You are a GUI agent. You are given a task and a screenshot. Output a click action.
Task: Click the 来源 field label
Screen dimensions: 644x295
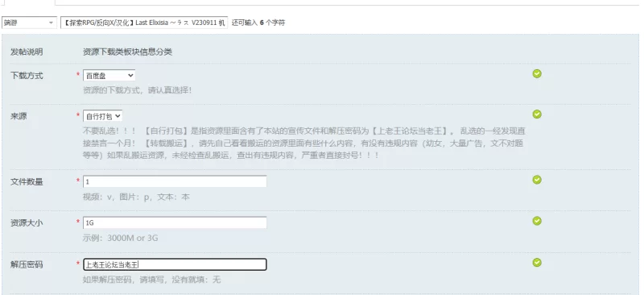tap(19, 116)
